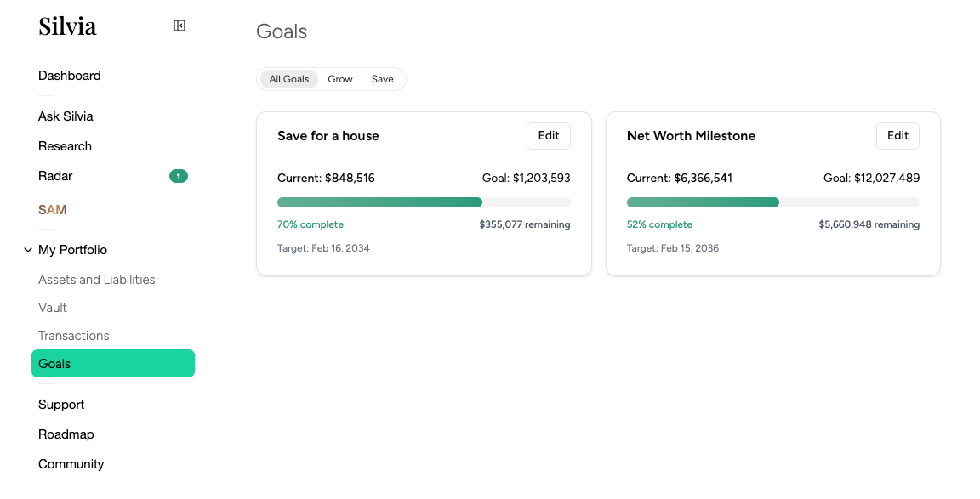Open the Roadmap page
Image resolution: width=980 pixels, height=499 pixels.
66,434
